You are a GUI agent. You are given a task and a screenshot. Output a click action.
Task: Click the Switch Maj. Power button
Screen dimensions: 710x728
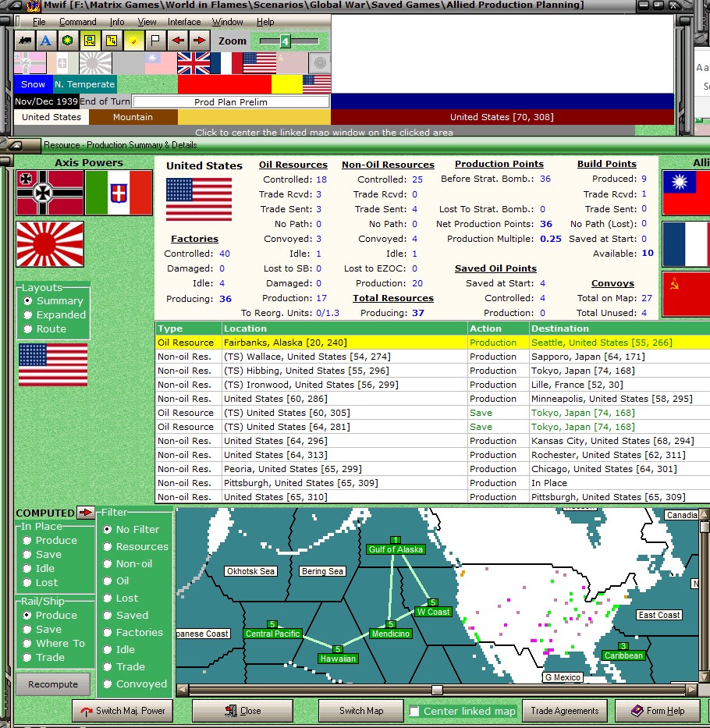click(x=122, y=711)
